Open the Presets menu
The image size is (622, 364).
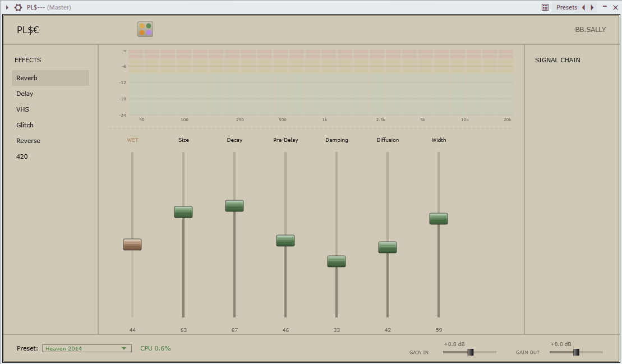(566, 7)
